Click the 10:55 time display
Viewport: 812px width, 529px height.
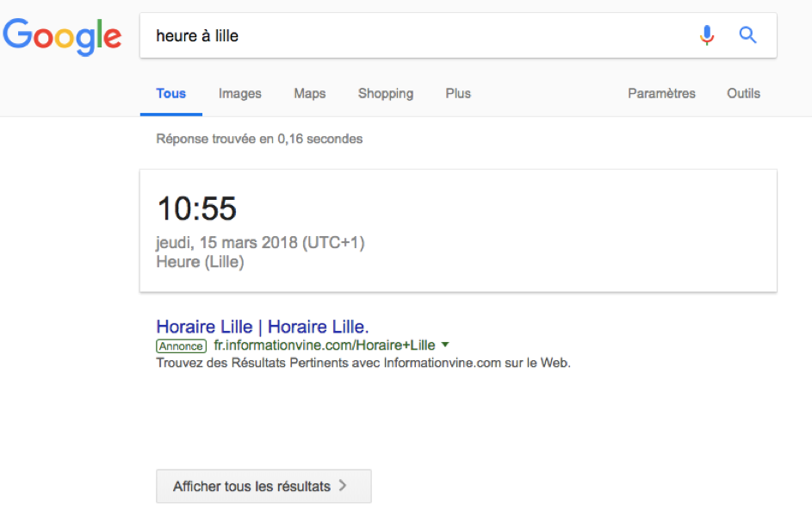click(197, 208)
